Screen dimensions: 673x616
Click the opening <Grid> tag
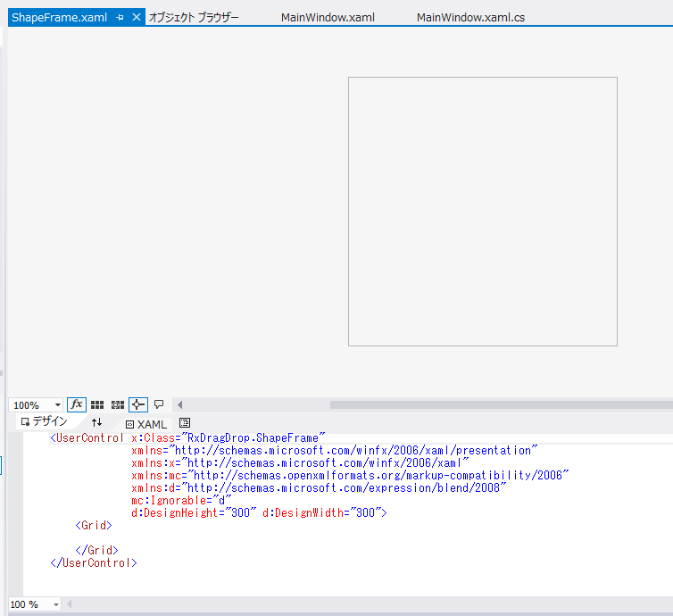tap(94, 525)
